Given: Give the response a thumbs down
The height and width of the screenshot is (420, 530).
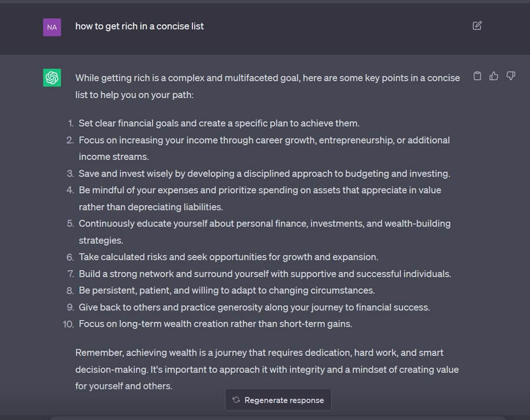Looking at the screenshot, I should click(x=511, y=76).
